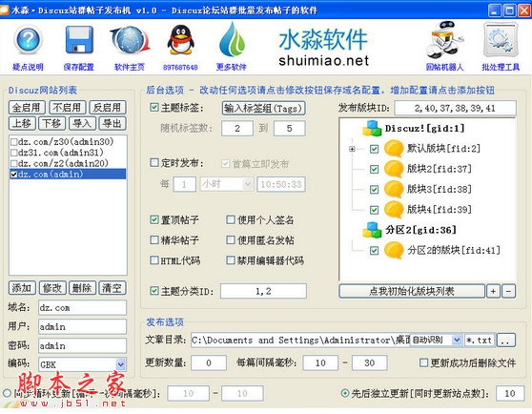532x414 pixels.
Task: Click the 反启用 button
Action: point(108,108)
